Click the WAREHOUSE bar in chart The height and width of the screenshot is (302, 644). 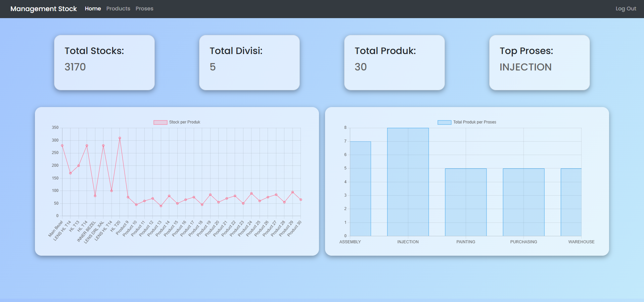(571, 202)
